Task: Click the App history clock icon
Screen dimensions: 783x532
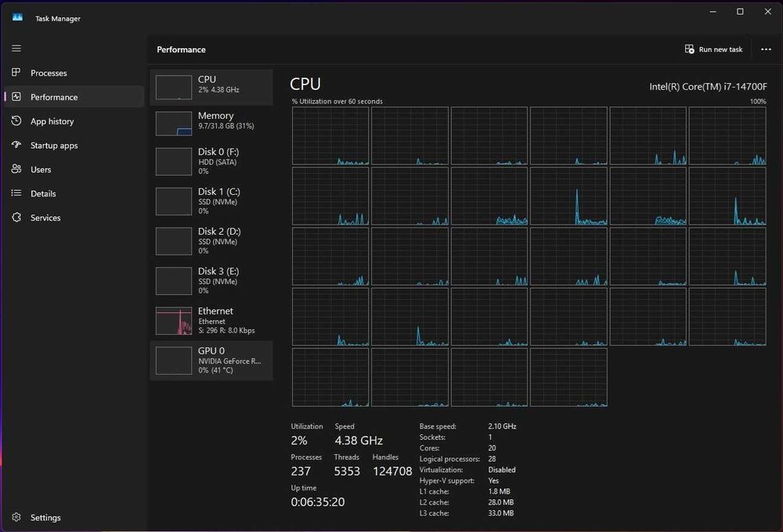Action: 16,120
